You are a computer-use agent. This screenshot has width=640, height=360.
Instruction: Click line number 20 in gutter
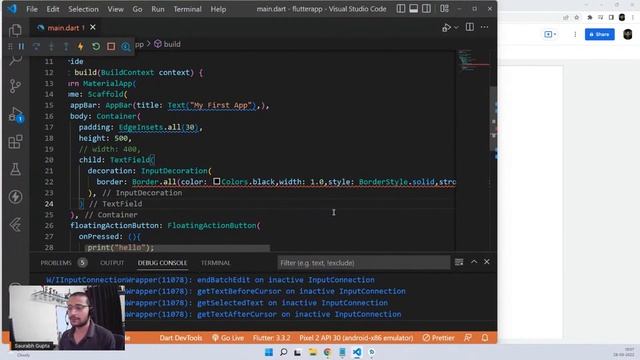[49, 160]
